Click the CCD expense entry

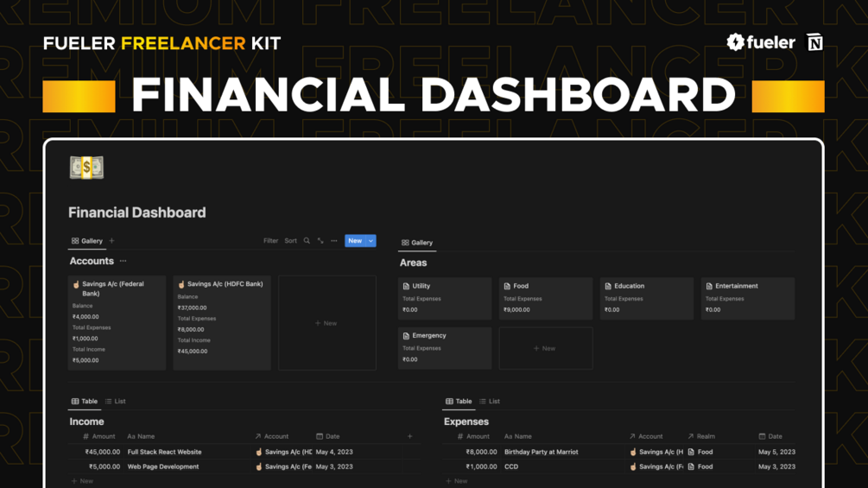pos(511,466)
